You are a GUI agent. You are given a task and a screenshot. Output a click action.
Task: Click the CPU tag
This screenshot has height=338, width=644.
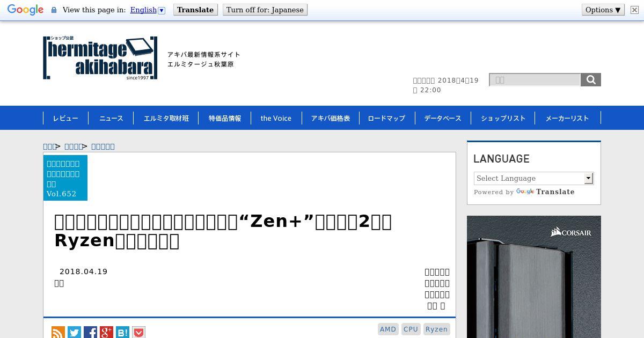click(x=411, y=329)
